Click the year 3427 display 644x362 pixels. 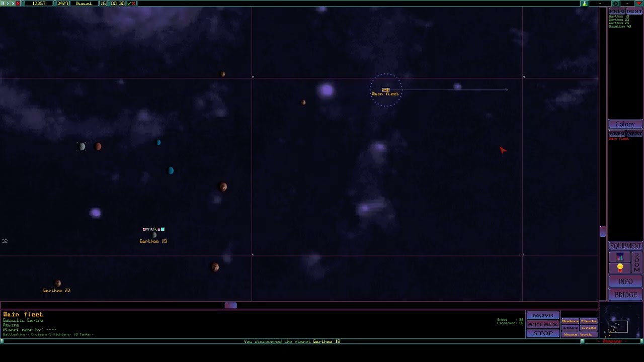point(63,4)
